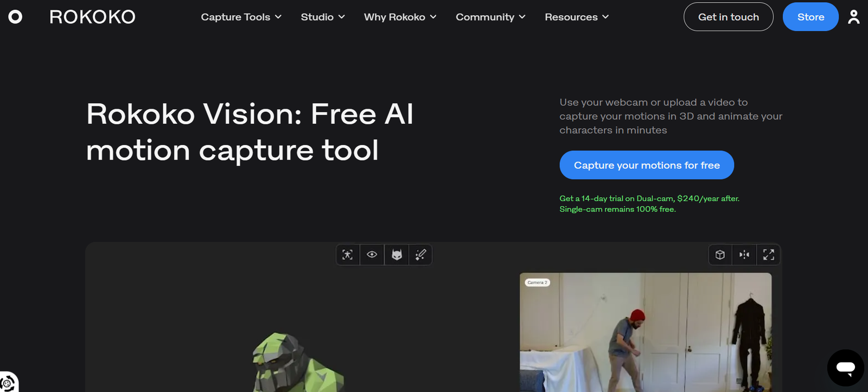Open cookie preferences icon in corner

coord(8,383)
